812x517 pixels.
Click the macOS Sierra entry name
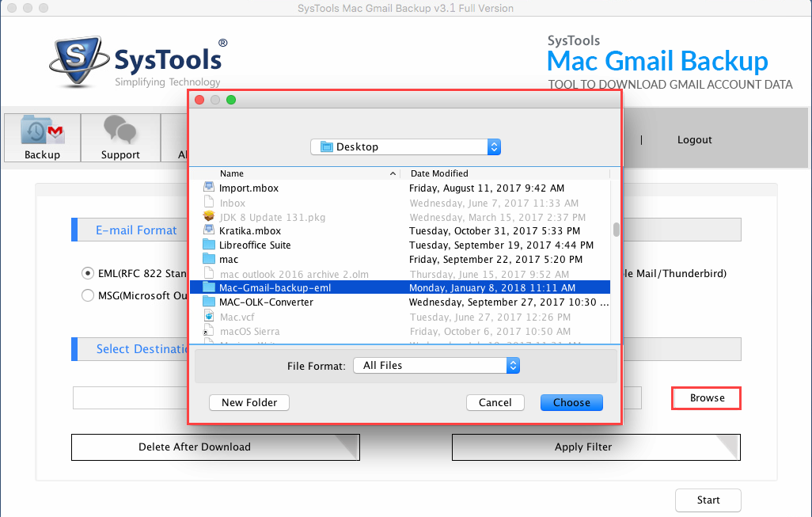pyautogui.click(x=249, y=331)
